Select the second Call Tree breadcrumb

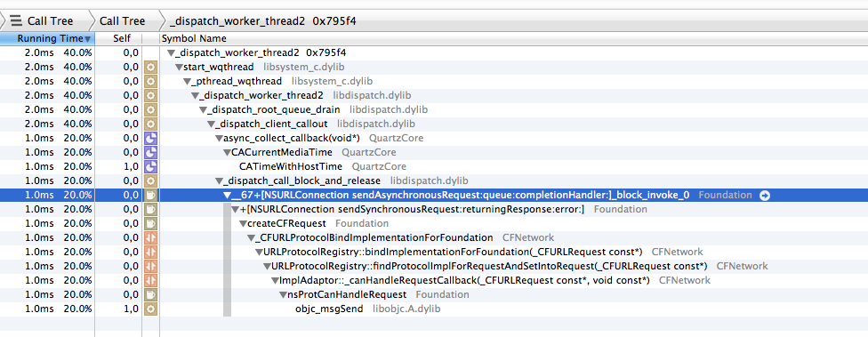(x=123, y=21)
